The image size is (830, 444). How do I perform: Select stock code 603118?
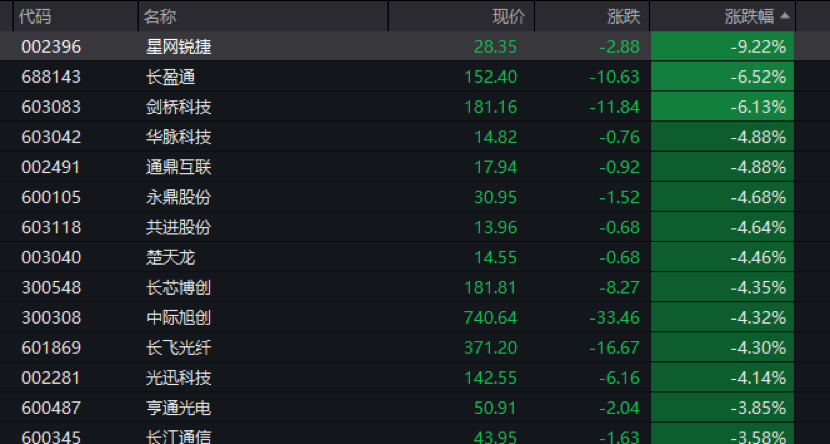pyautogui.click(x=51, y=228)
